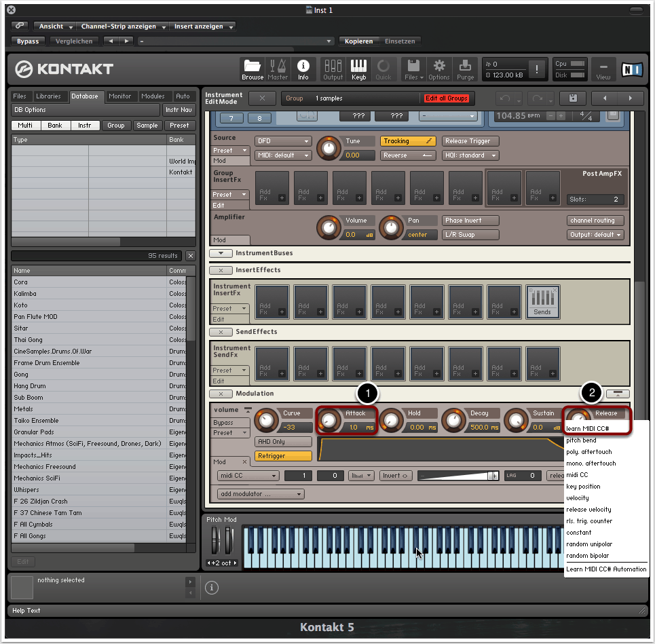
Task: Toggle the Keyb keyboard icon
Action: click(x=358, y=69)
